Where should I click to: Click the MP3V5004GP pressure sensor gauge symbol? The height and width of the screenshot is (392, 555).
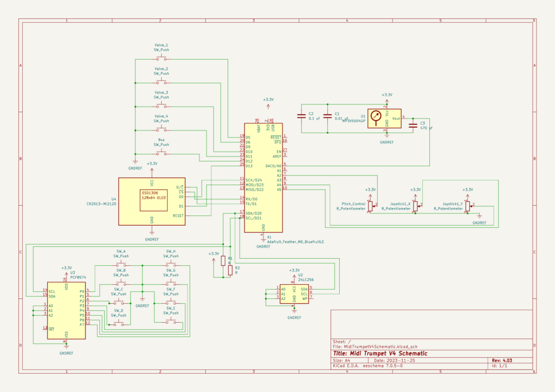pos(375,117)
